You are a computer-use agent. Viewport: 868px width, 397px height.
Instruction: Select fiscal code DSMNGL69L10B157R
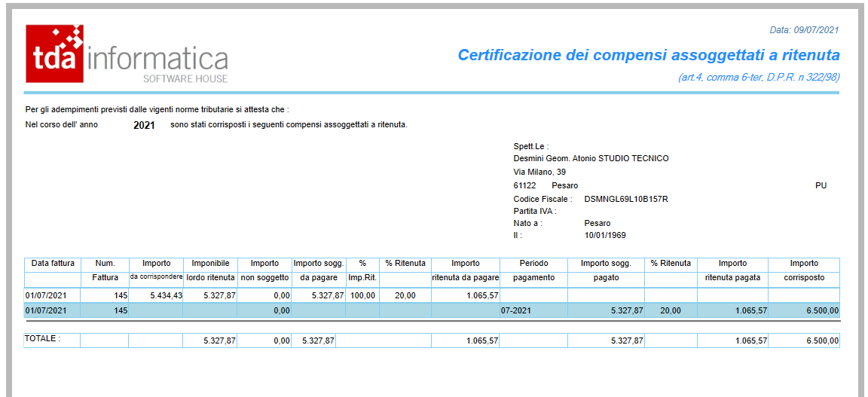point(626,199)
